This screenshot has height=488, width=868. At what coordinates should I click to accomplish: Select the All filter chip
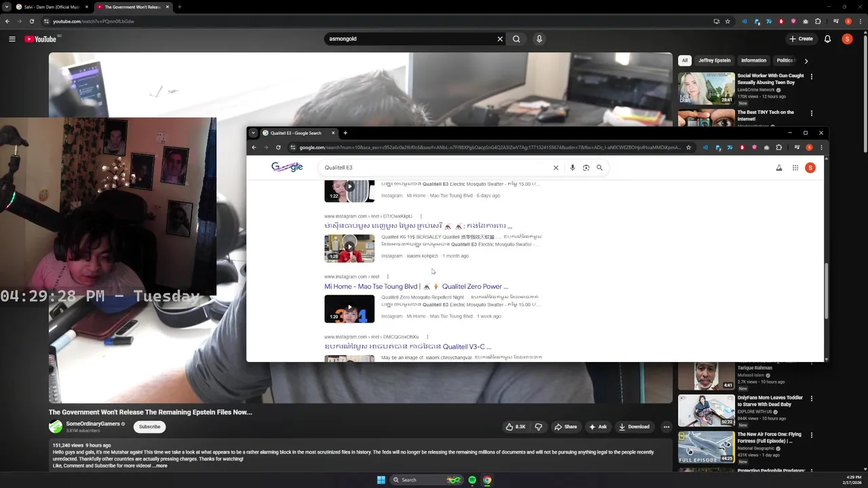[684, 60]
